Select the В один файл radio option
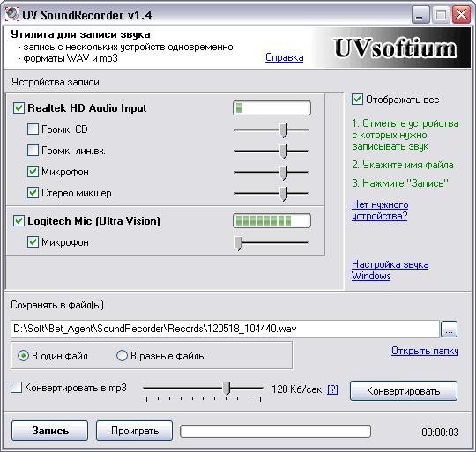 (x=24, y=356)
